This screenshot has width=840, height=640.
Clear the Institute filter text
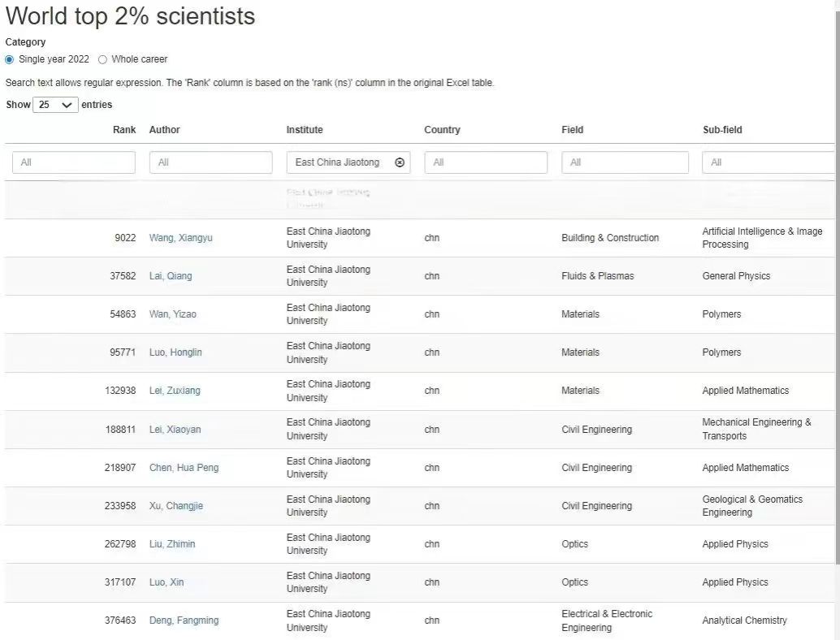(399, 162)
